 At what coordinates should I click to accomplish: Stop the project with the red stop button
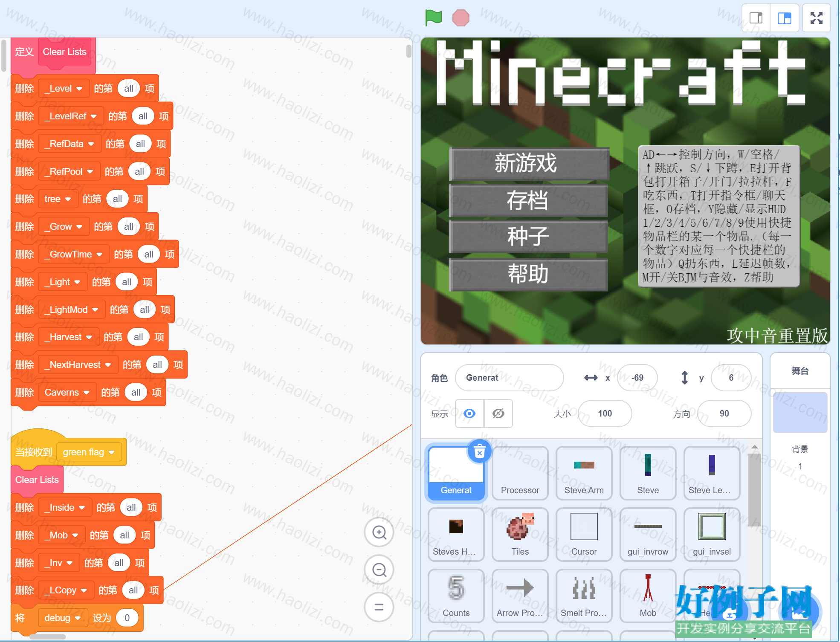461,18
